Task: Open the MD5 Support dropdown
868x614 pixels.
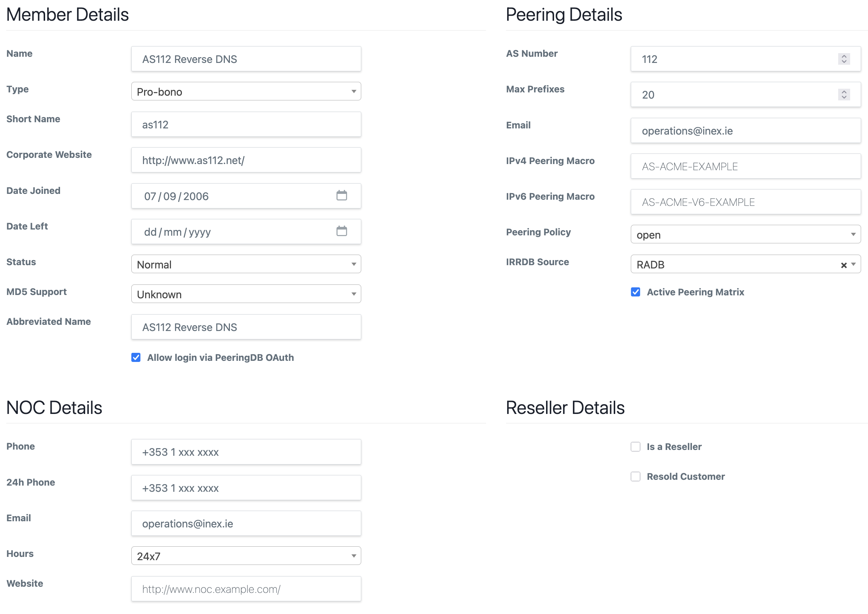Action: [x=246, y=294]
